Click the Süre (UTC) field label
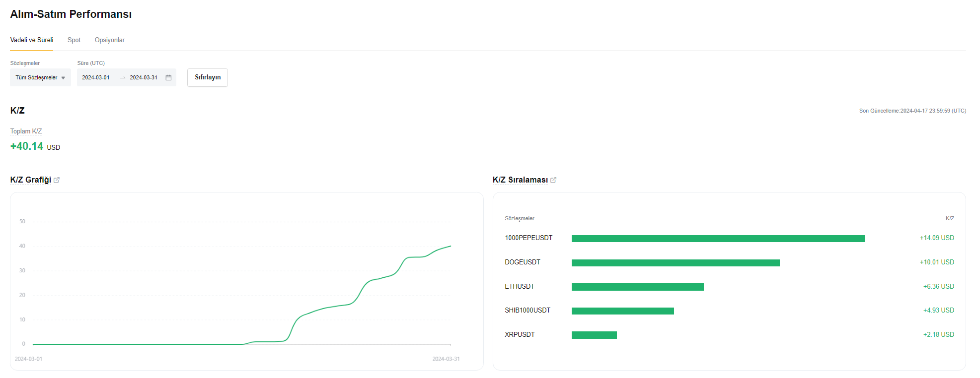The width and height of the screenshot is (980, 378). (x=91, y=63)
